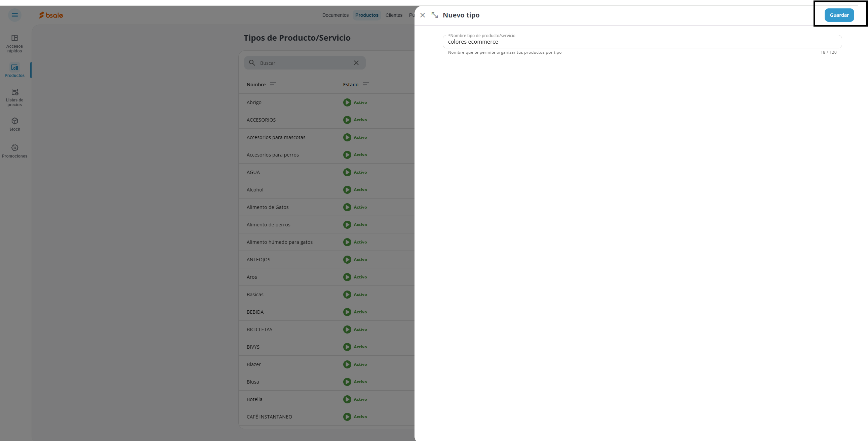The width and height of the screenshot is (868, 441).
Task: Open the Productos top menu
Action: pos(367,15)
